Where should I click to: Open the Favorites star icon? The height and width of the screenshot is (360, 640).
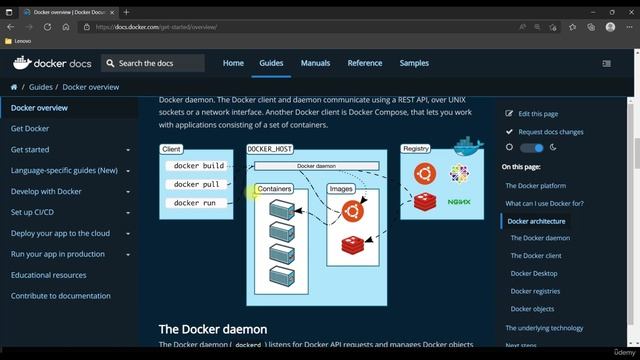(572, 27)
